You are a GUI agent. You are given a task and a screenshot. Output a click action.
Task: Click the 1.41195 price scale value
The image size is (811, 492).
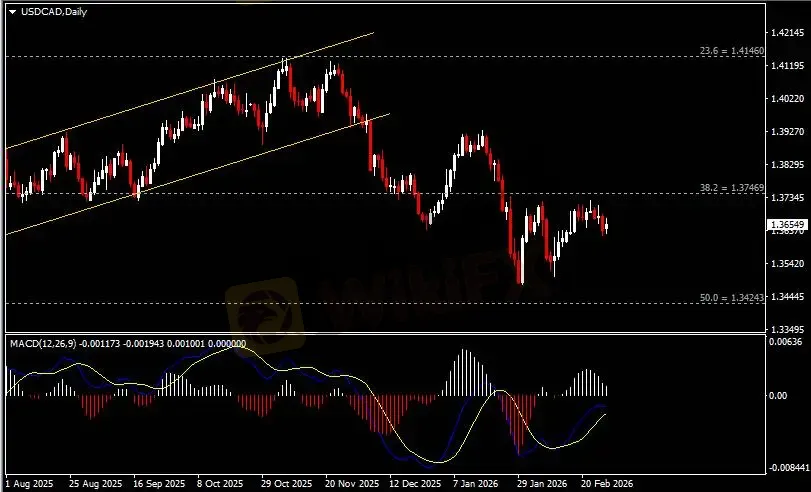point(787,66)
